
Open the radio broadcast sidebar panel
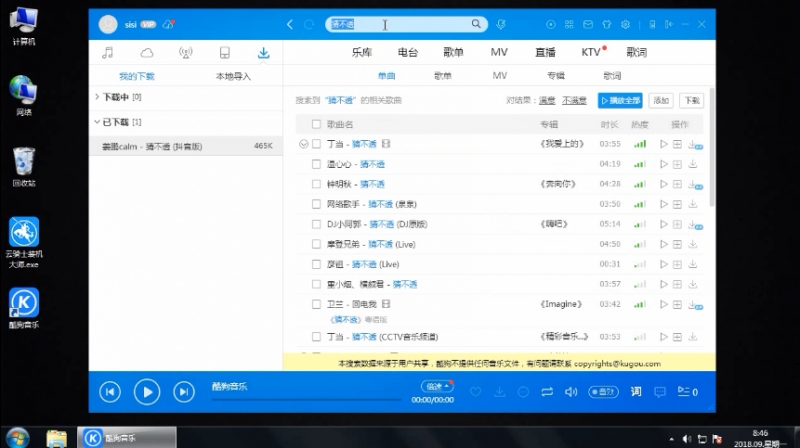186,53
